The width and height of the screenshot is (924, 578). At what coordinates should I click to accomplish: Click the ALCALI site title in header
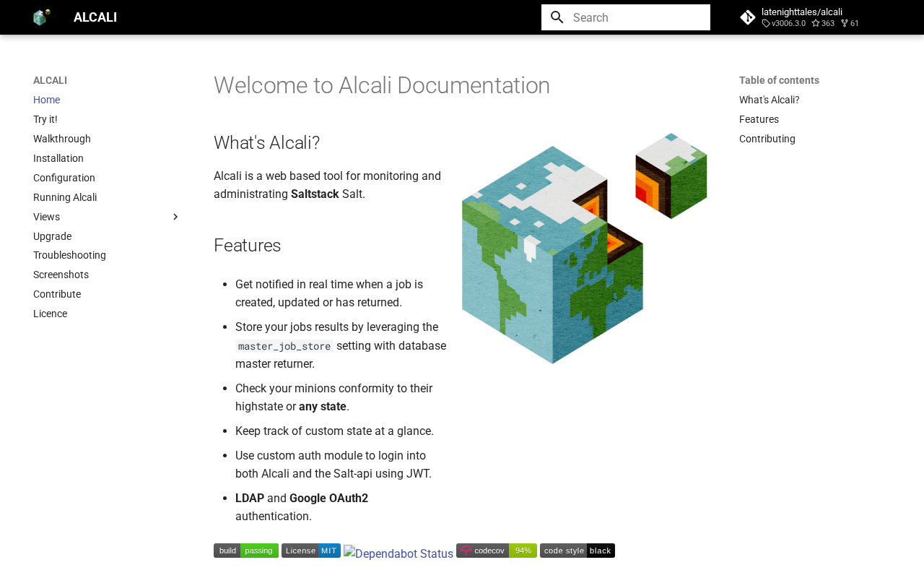coord(95,17)
